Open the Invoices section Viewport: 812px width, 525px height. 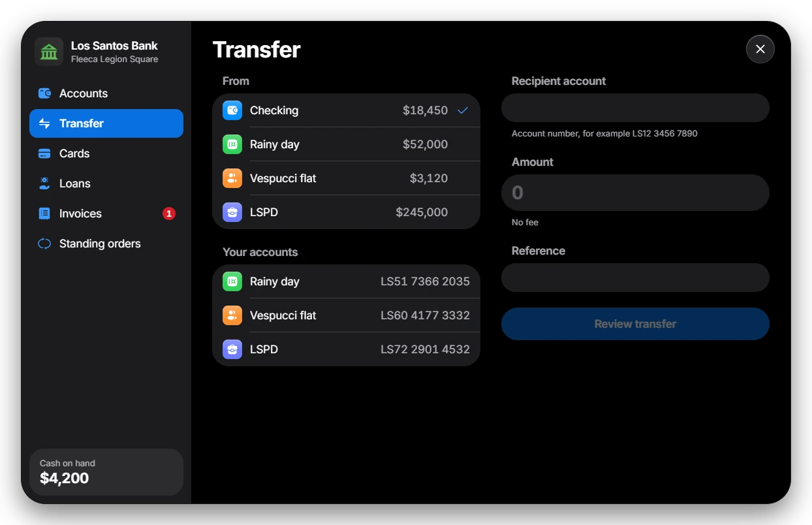(x=106, y=214)
